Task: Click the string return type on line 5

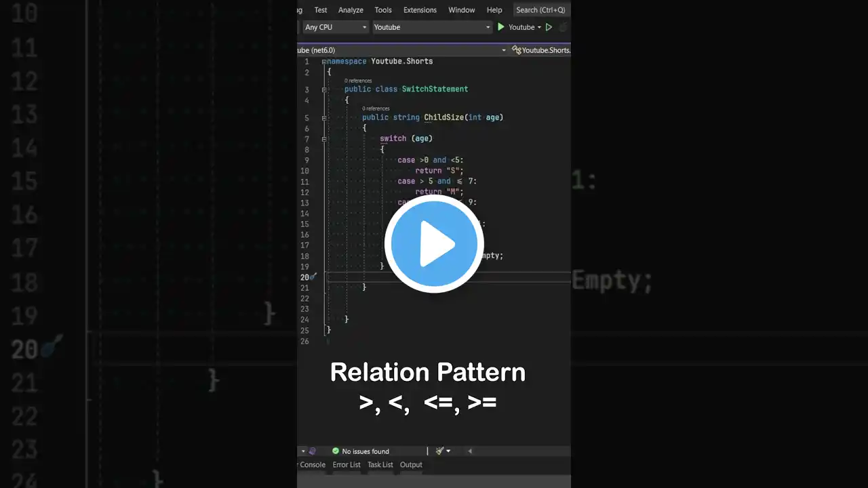Action: [x=406, y=117]
